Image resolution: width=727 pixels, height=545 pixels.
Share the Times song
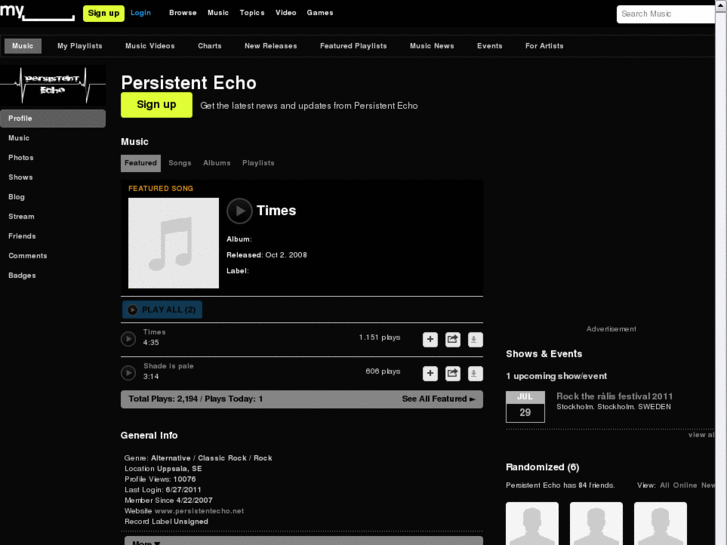coord(453,340)
